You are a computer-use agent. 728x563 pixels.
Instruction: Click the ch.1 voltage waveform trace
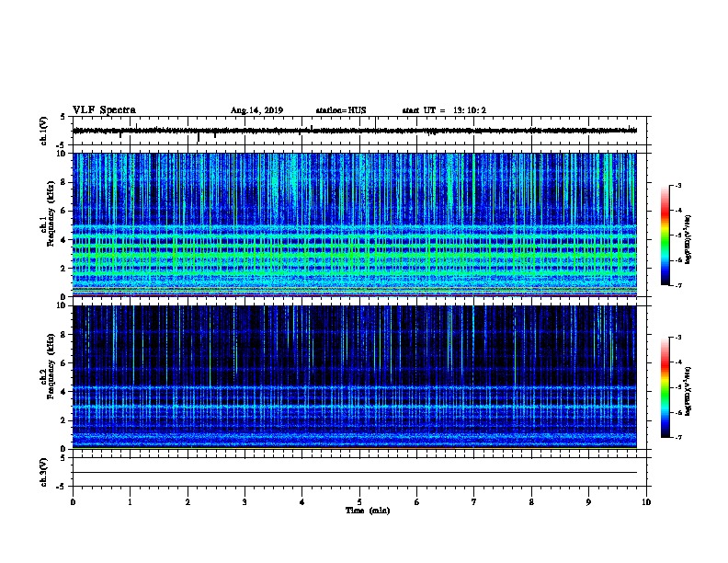coord(355,131)
